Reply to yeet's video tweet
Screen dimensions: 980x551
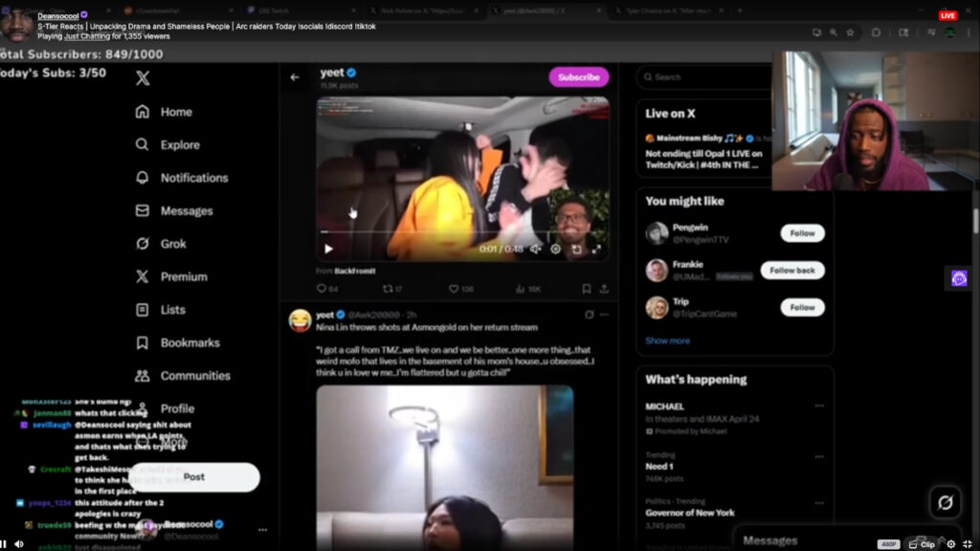[321, 286]
